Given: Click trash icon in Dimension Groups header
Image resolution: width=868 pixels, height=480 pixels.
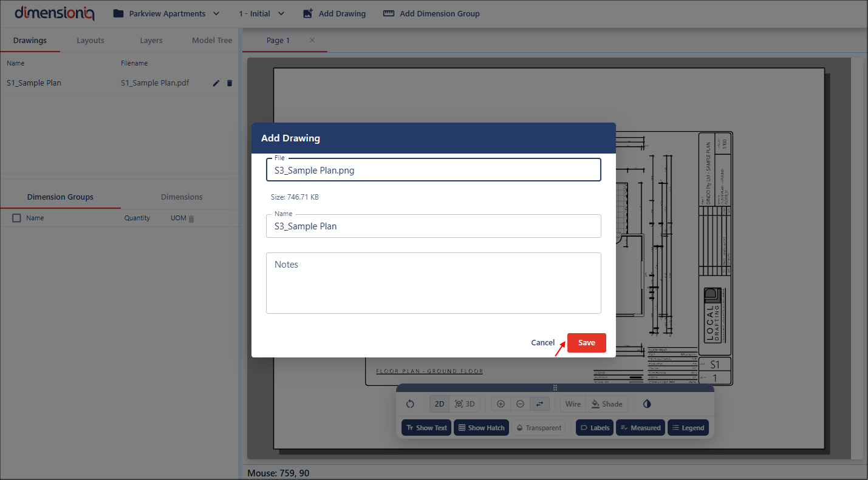Looking at the screenshot, I should (x=191, y=218).
